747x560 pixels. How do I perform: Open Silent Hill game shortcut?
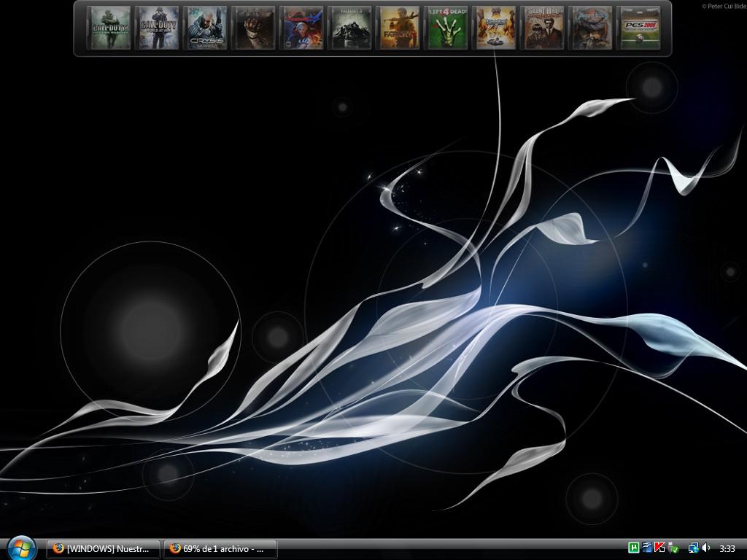pos(543,28)
